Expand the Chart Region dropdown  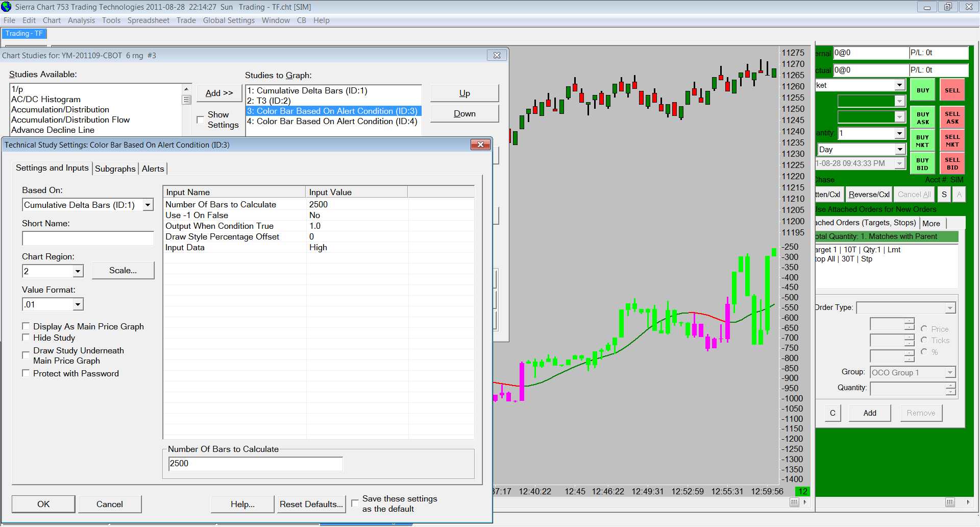point(78,271)
